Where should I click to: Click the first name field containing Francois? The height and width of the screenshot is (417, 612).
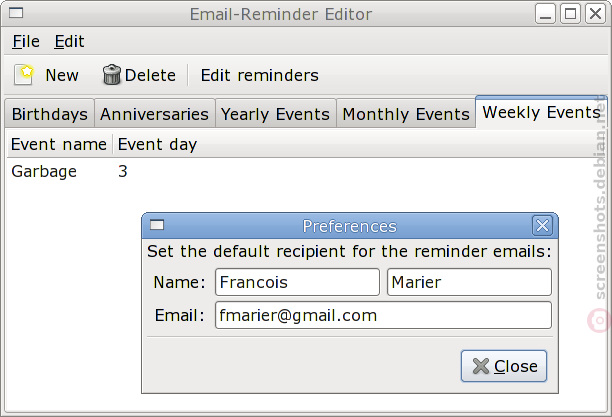(297, 282)
